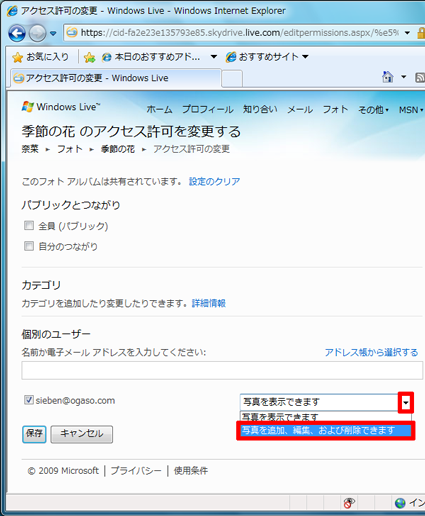Select 写真を追加、編集、および削除できます option
This screenshot has height=516, width=425.
pyautogui.click(x=326, y=430)
